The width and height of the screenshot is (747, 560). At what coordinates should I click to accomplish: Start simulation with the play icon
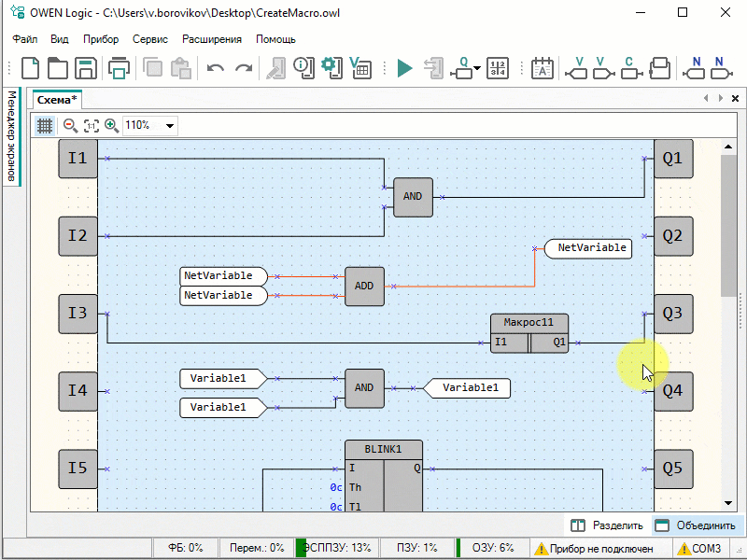click(404, 68)
